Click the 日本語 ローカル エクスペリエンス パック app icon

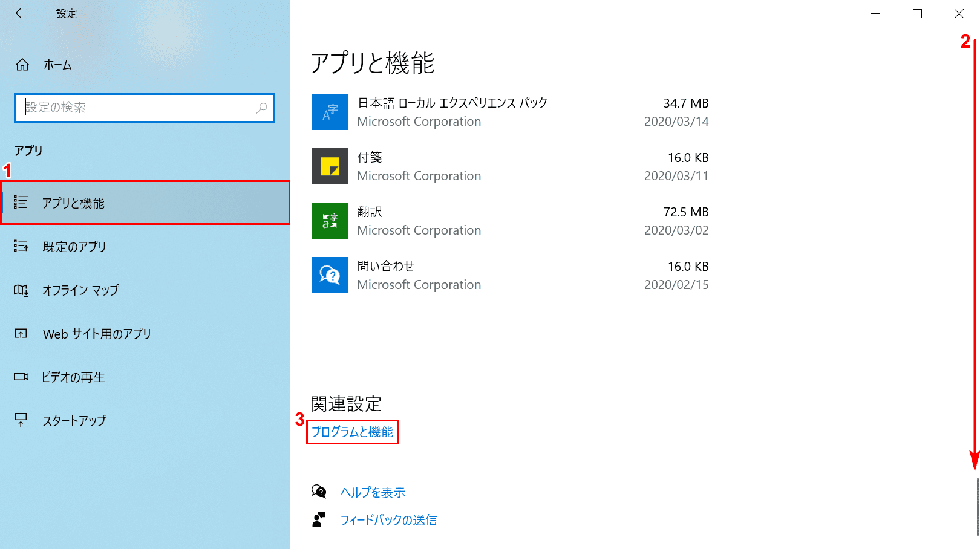(330, 112)
